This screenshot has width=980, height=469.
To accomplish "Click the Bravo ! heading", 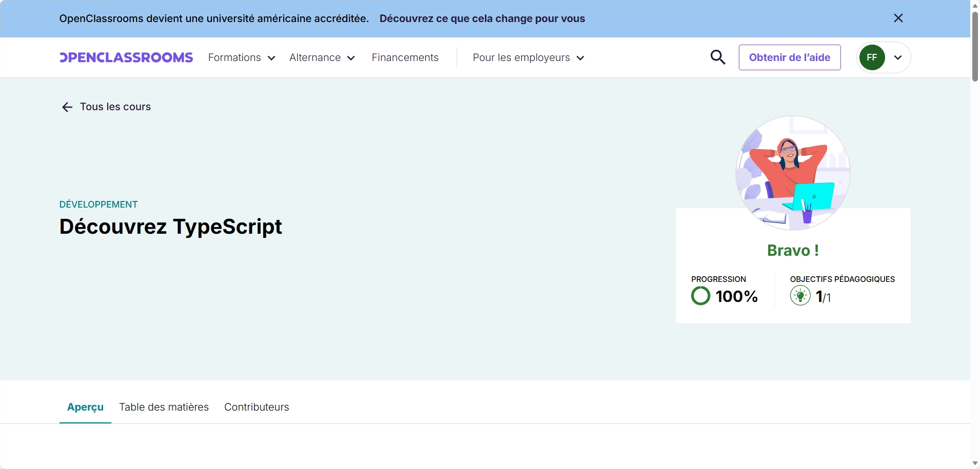I will pos(793,250).
